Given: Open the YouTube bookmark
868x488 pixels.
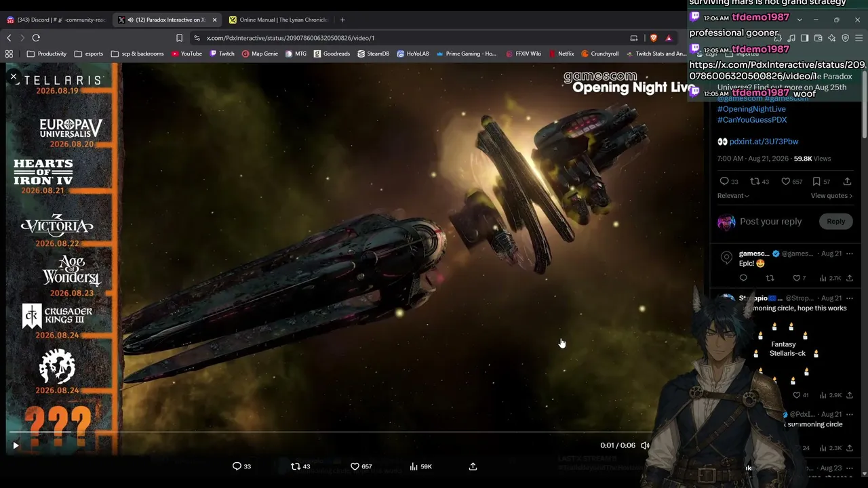Looking at the screenshot, I should click(x=186, y=54).
